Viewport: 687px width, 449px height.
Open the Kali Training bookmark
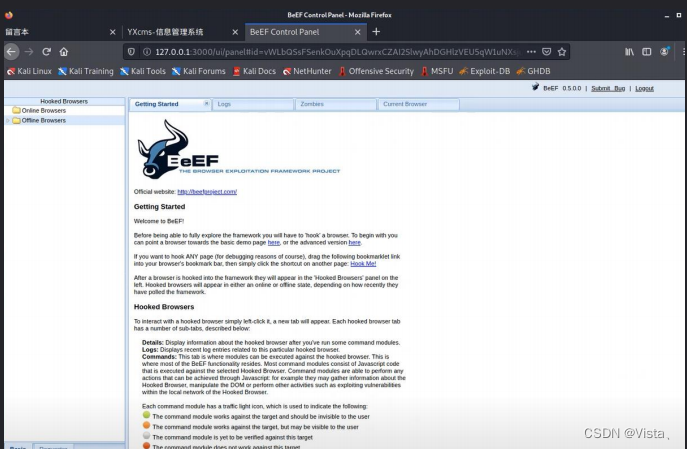point(86,71)
